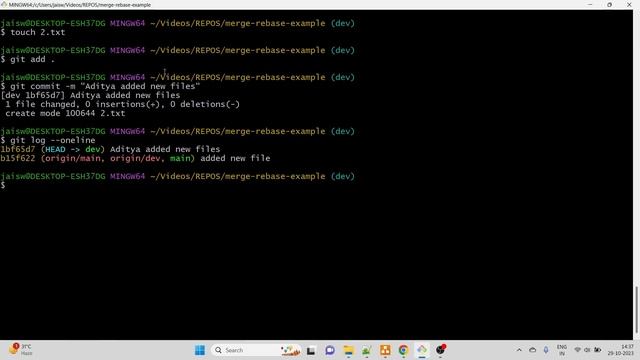Screen dimensions: 640x360
Task: Click the git commit -m command line
Action: click(100, 86)
